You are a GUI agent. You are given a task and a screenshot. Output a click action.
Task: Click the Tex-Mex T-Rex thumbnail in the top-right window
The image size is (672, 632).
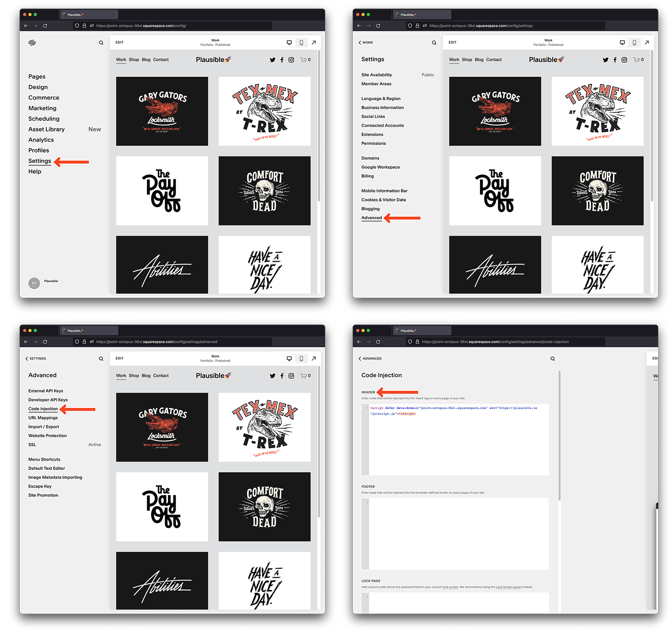pos(597,111)
